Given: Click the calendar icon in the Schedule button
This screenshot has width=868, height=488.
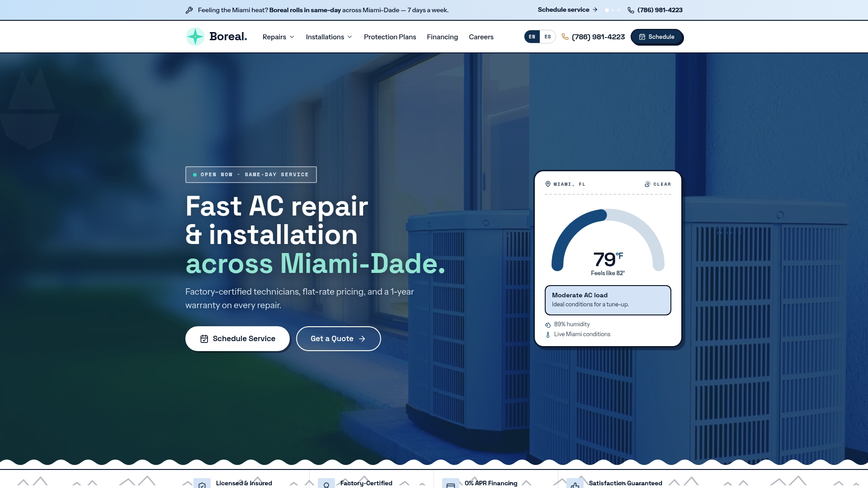Looking at the screenshot, I should 642,37.
